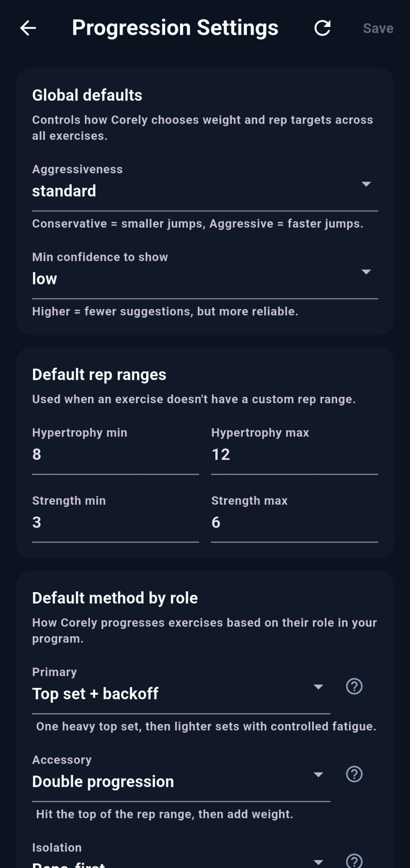This screenshot has width=410, height=868.
Task: Edit the Hypertrophy min field
Action: pyautogui.click(x=114, y=454)
